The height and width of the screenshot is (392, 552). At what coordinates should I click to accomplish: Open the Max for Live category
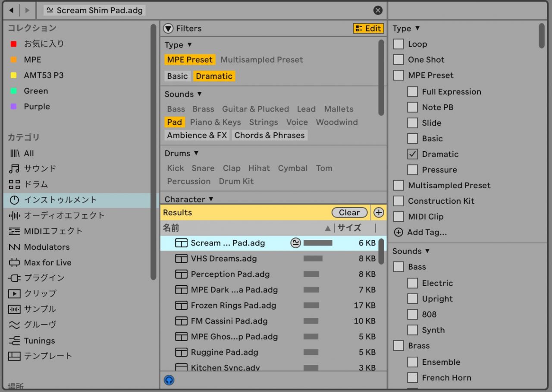tap(47, 262)
